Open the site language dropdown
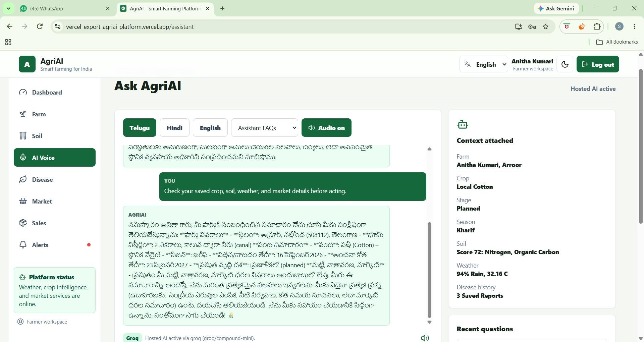Viewport: 644px width, 342px height. (483, 64)
